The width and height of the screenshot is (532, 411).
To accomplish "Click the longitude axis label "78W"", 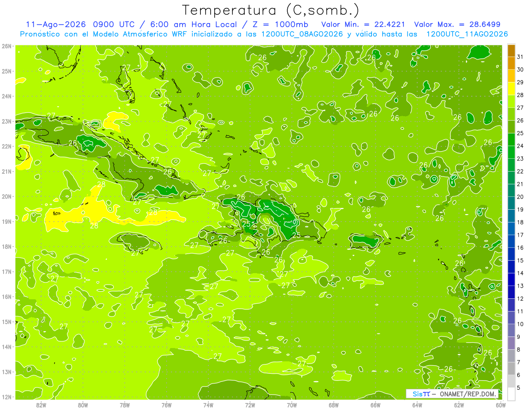I will (125, 405).
